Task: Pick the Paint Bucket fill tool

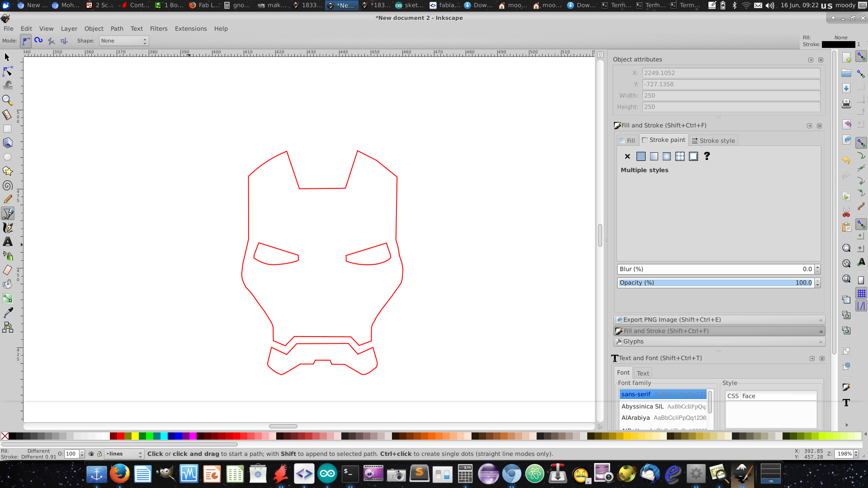Action: [x=7, y=284]
